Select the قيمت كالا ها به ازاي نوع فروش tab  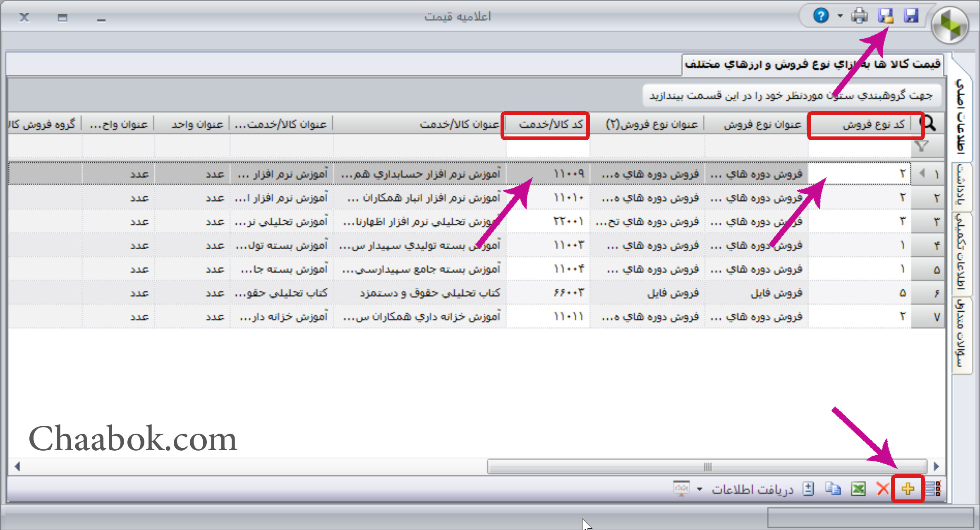tap(812, 64)
